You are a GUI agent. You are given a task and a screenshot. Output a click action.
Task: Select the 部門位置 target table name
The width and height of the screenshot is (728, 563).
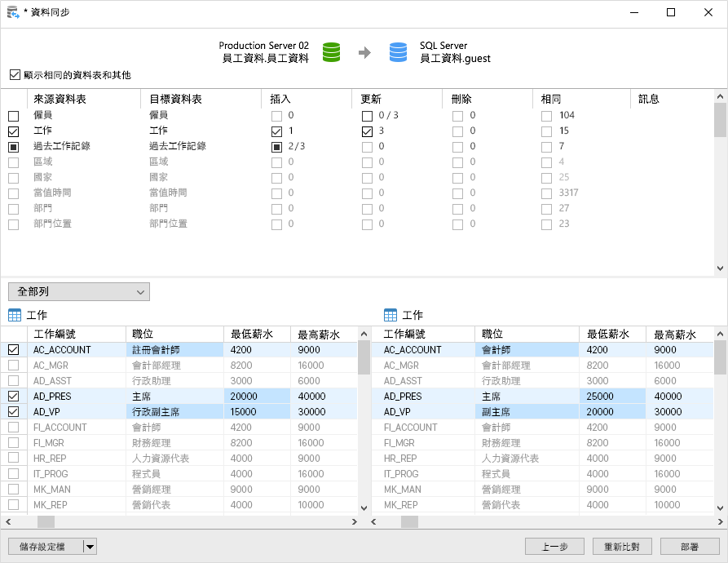coord(168,224)
